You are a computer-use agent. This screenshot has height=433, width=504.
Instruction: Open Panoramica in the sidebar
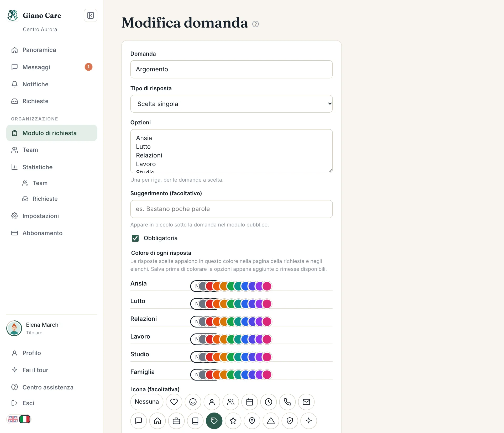52,50
